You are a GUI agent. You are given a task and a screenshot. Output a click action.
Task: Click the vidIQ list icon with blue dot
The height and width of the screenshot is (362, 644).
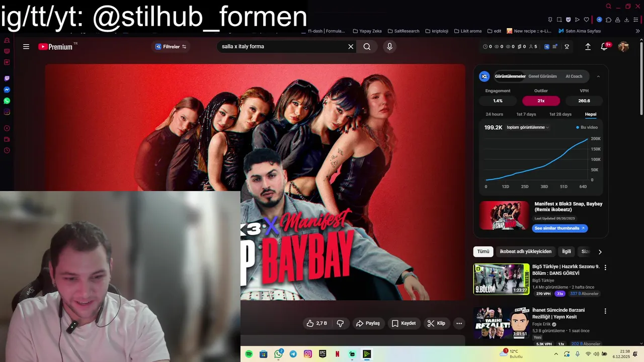[x=555, y=47]
